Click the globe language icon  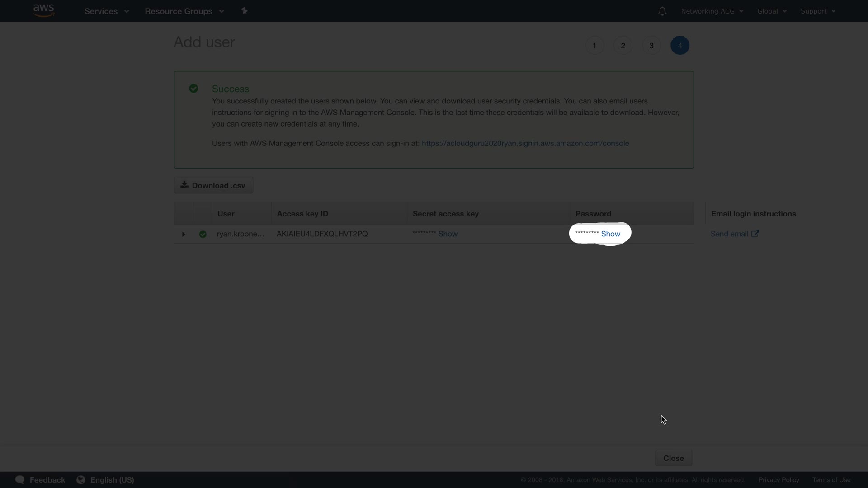[81, 480]
